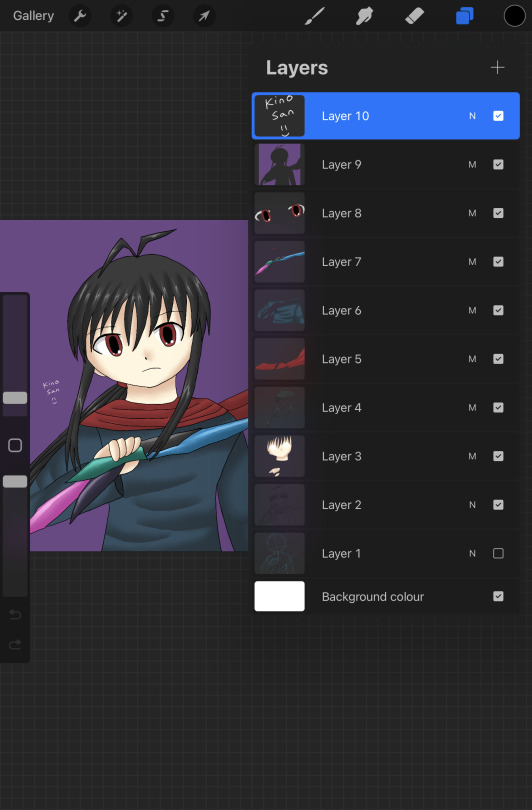
Task: Select Layer 5 red scarf thumbnail
Action: (279, 359)
